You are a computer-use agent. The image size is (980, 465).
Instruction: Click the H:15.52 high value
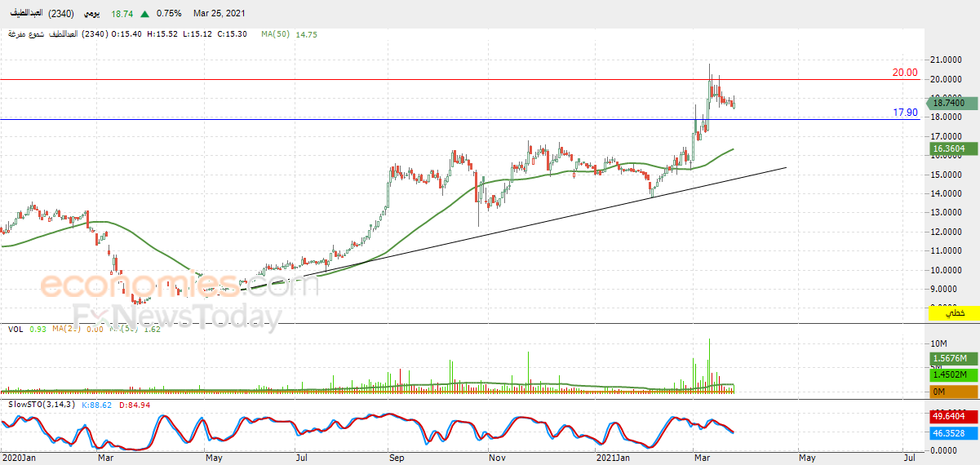(163, 34)
